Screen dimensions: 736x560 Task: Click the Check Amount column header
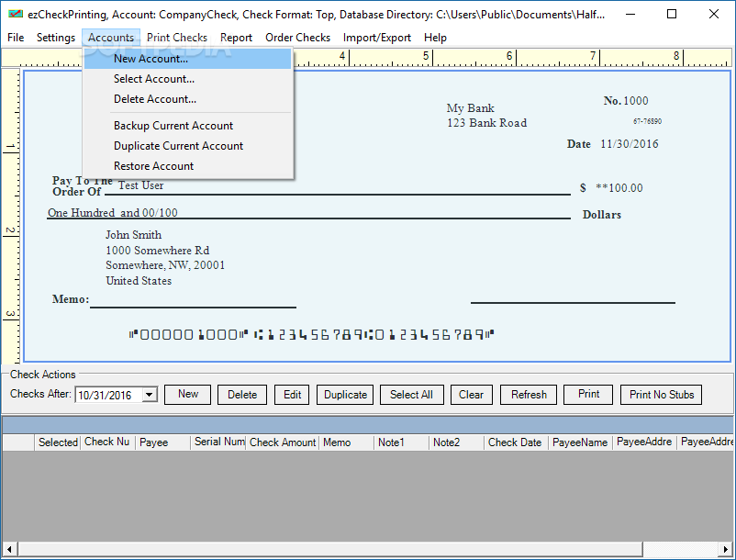[x=282, y=442]
